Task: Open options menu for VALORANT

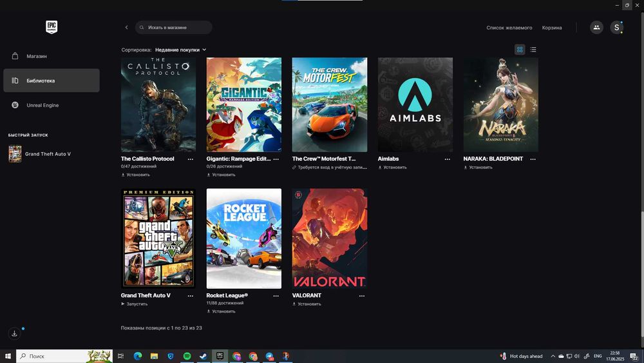Action: click(x=362, y=295)
